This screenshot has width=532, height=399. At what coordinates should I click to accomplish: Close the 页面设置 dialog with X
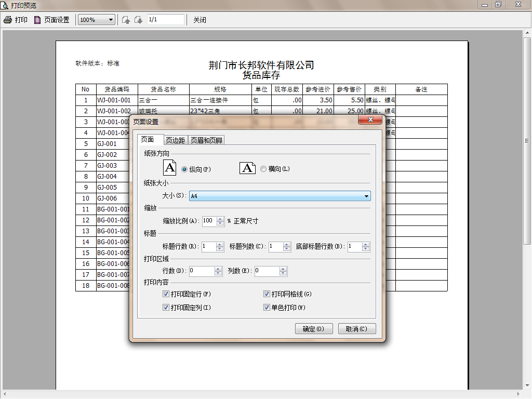coord(370,120)
